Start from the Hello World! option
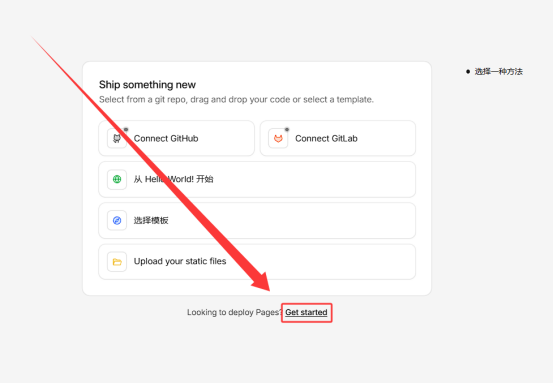 tap(257, 179)
